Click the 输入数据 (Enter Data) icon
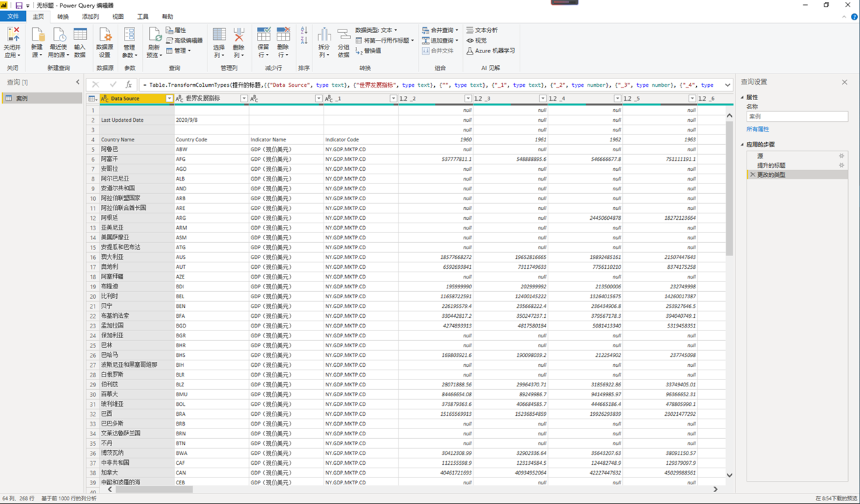 pyautogui.click(x=80, y=35)
